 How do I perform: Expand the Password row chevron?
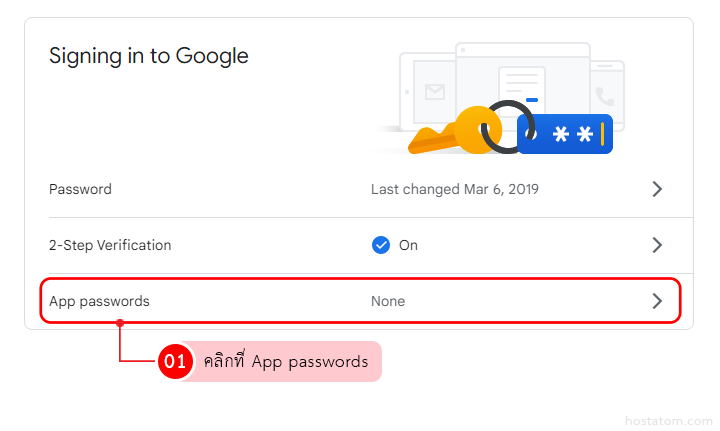coord(657,189)
